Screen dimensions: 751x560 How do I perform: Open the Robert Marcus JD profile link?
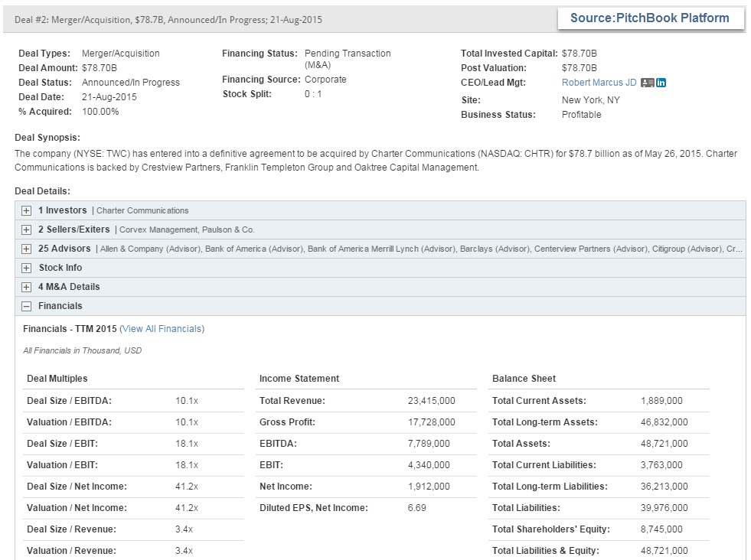click(599, 83)
